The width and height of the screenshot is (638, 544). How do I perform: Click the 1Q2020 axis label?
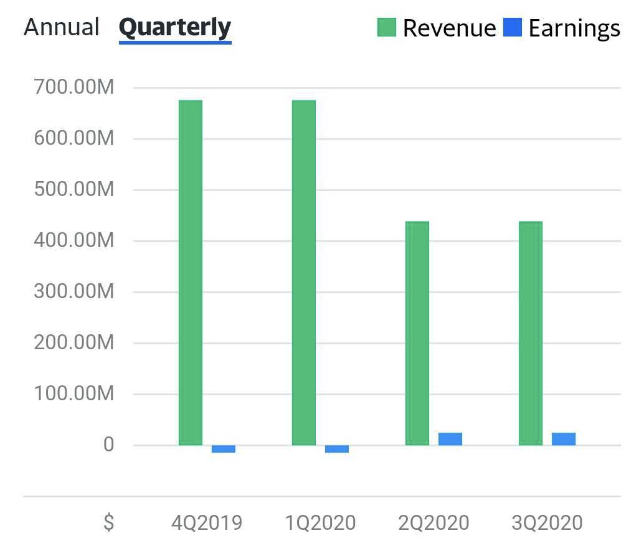tap(320, 523)
